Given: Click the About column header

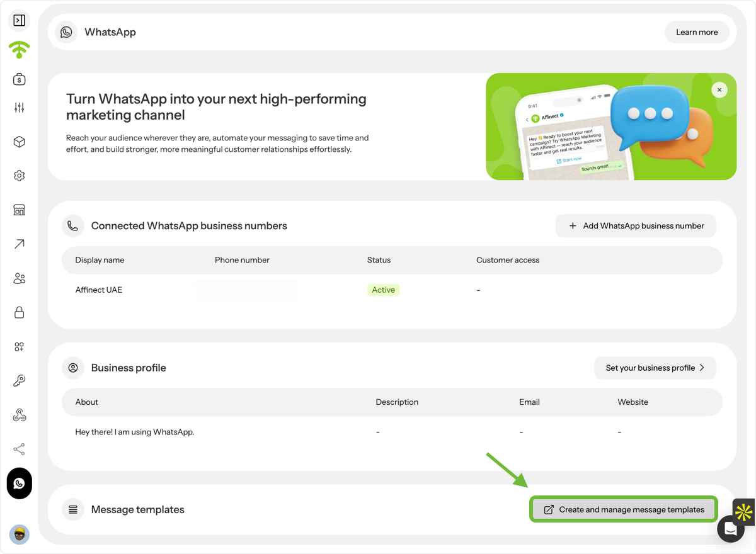Looking at the screenshot, I should [87, 402].
